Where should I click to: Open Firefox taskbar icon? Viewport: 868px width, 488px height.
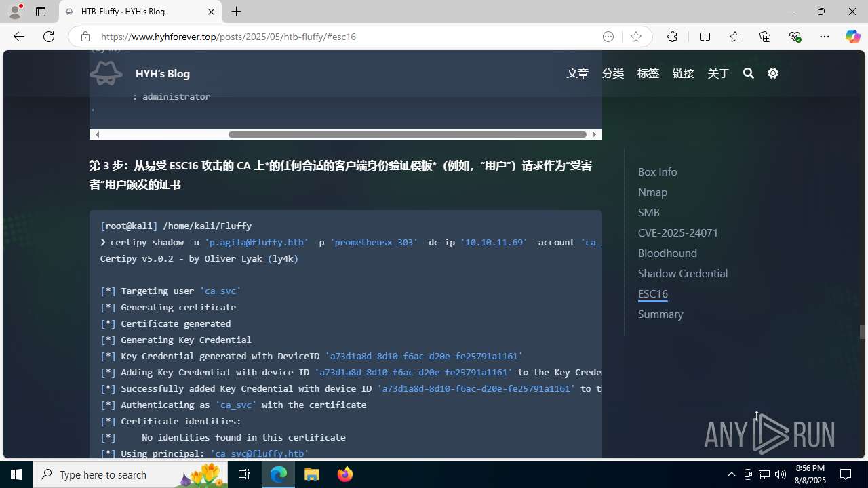[344, 474]
